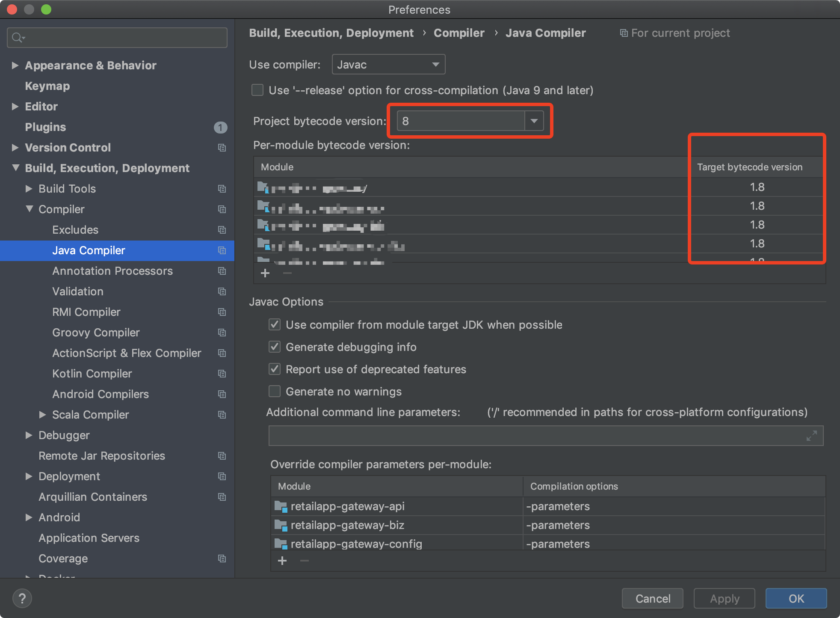The height and width of the screenshot is (618, 840).
Task: Click the expand icon in the command line parameters field
Action: tap(811, 436)
